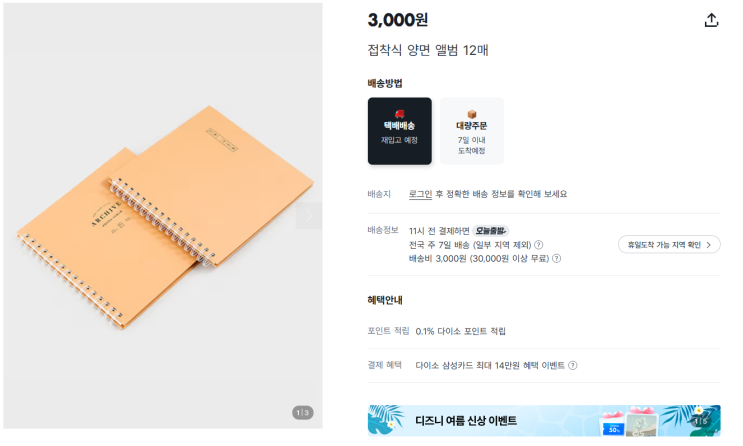743x446 pixels.
Task: Click the banner 1|5 slide indicator
Action: click(700, 421)
